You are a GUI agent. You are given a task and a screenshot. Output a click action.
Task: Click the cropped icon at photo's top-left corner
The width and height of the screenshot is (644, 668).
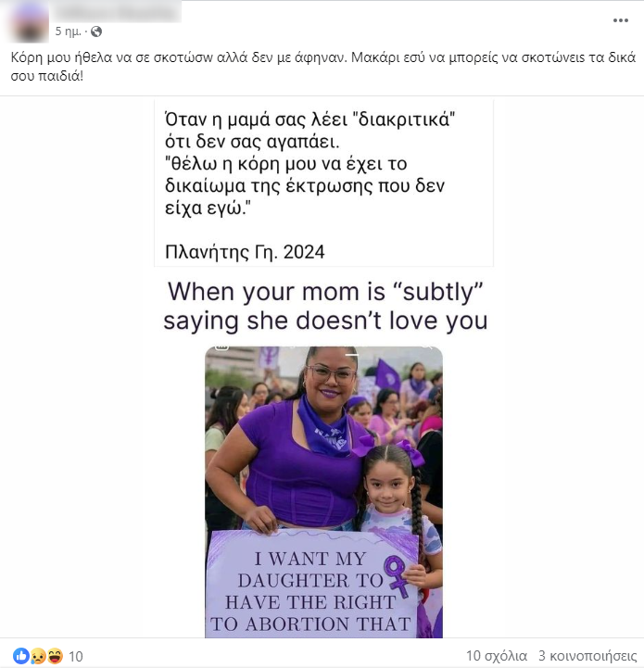coord(221,347)
